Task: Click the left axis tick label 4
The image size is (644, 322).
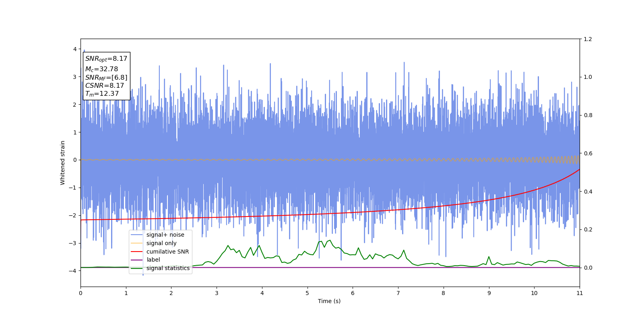Action: [75, 49]
